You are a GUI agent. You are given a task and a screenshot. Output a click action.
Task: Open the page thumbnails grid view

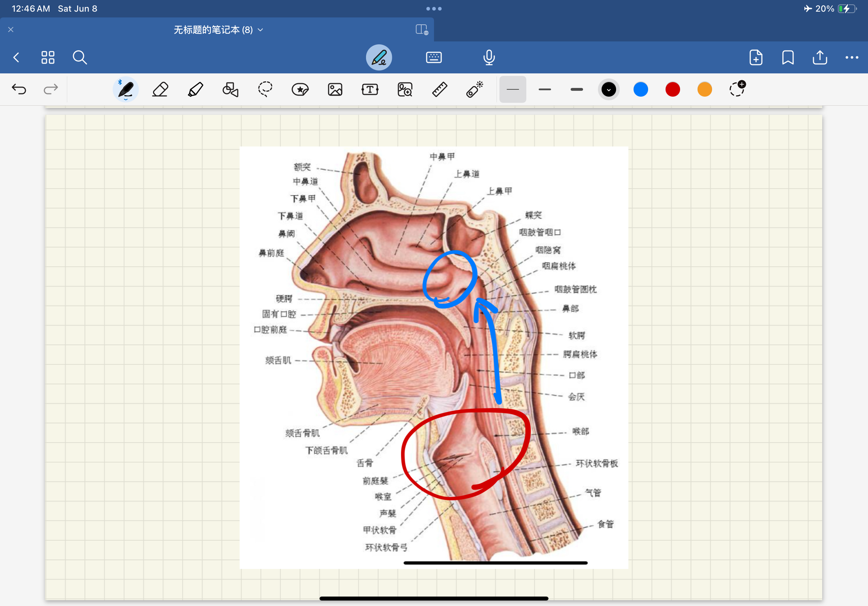(x=48, y=57)
